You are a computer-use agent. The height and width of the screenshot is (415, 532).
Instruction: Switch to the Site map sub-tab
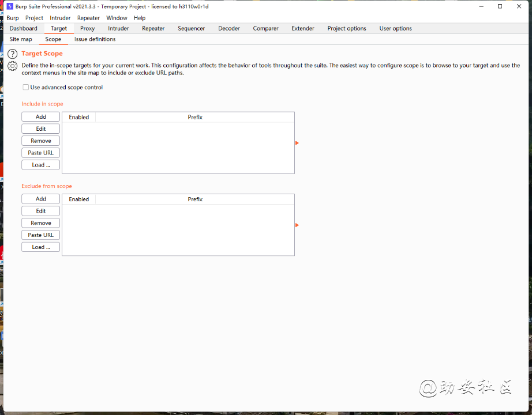pyautogui.click(x=21, y=39)
